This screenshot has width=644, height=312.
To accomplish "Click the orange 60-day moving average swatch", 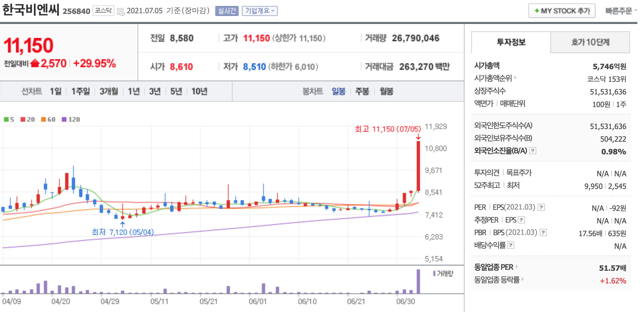I will [x=44, y=119].
